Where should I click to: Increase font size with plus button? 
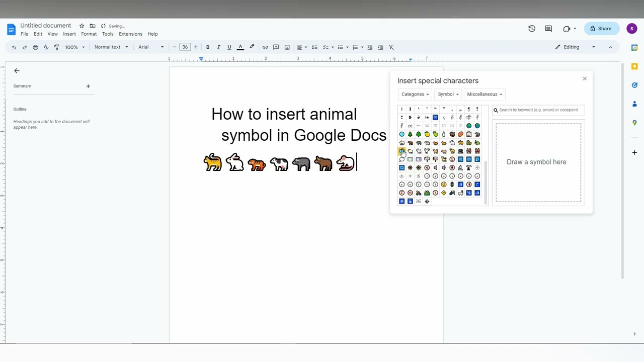click(x=196, y=47)
